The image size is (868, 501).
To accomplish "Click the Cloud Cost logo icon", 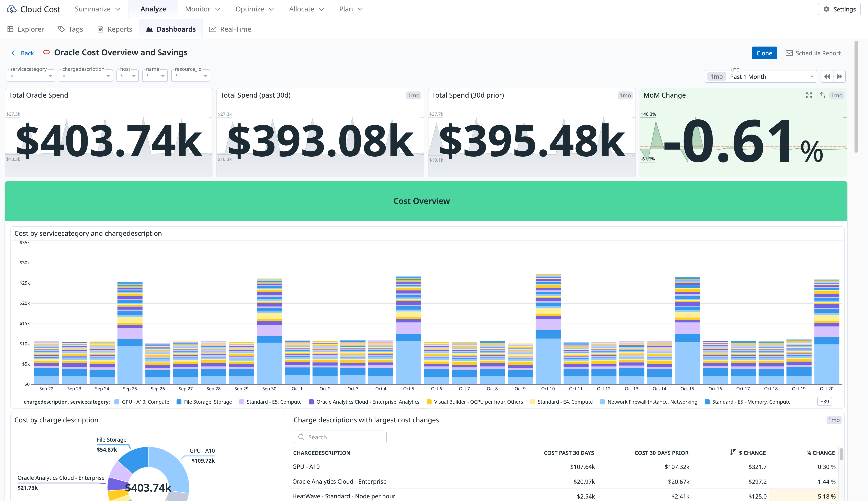I will click(x=12, y=9).
